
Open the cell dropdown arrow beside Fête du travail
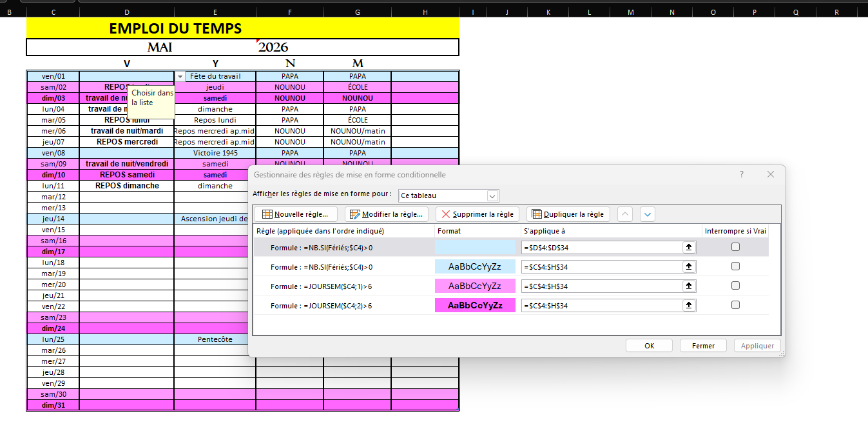[x=180, y=77]
